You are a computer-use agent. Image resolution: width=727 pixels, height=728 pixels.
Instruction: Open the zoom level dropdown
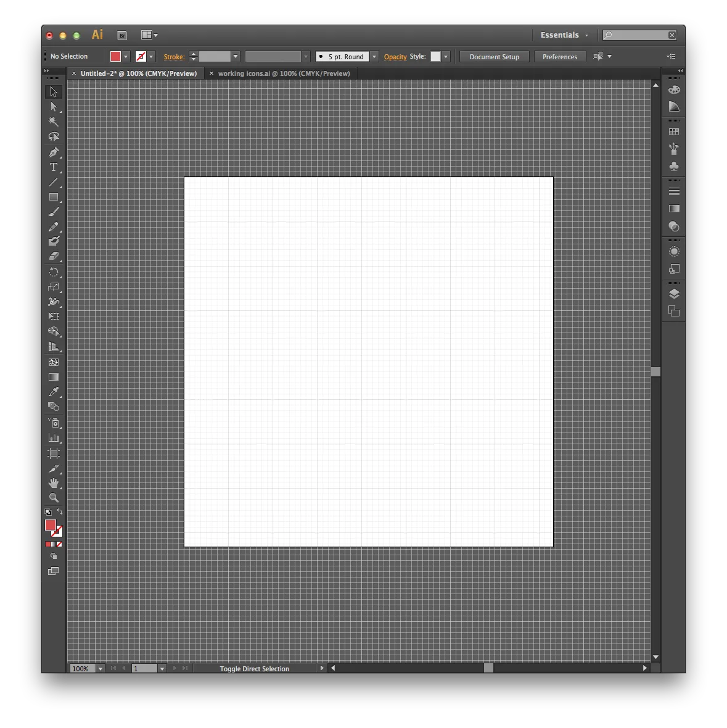[x=101, y=669]
